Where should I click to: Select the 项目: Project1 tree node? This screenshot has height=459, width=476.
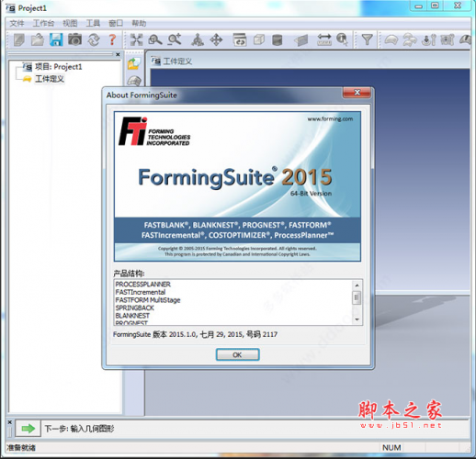(x=58, y=67)
